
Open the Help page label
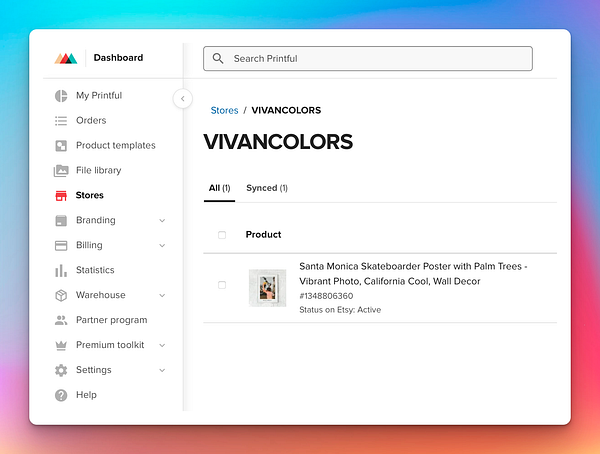86,395
